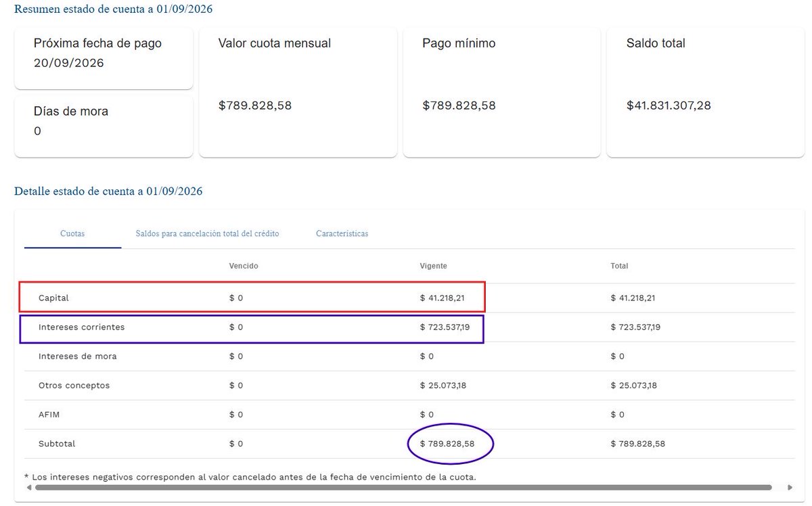Select the Días de mora card

click(104, 127)
